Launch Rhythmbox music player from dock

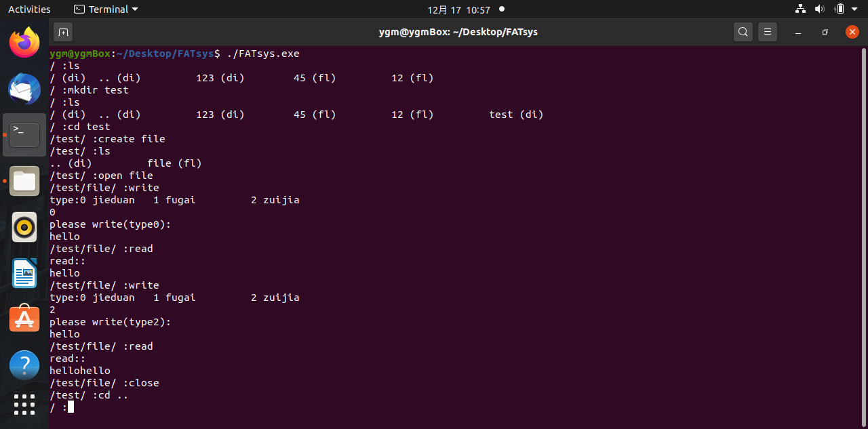click(x=24, y=227)
